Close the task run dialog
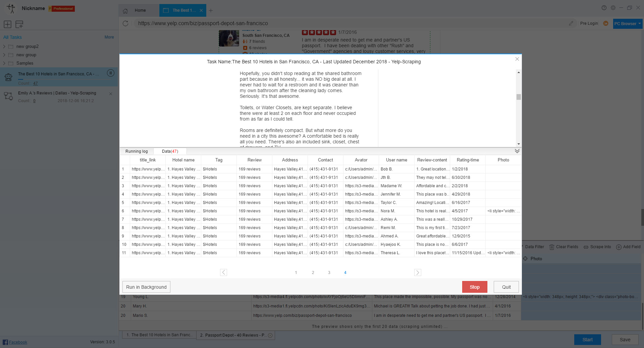The width and height of the screenshot is (644, 348). (x=517, y=59)
